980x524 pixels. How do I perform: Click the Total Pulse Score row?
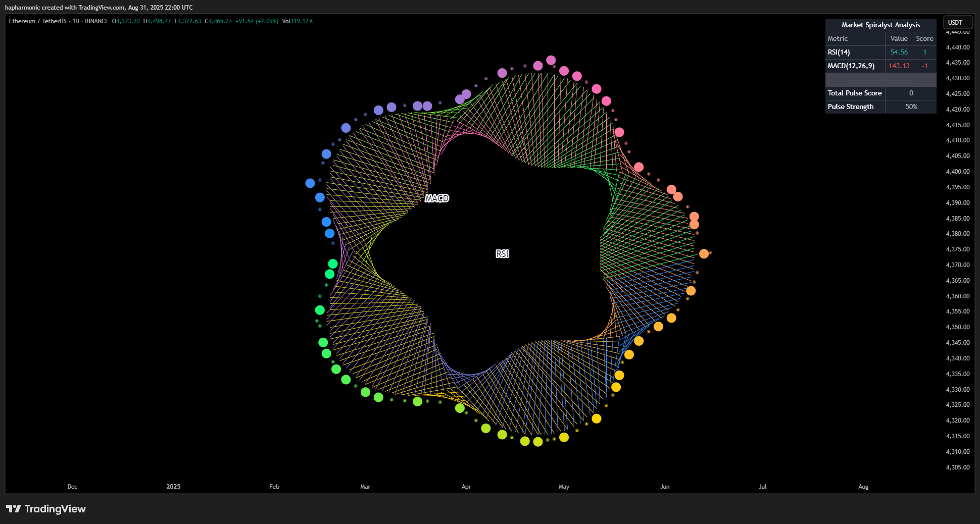pos(880,93)
